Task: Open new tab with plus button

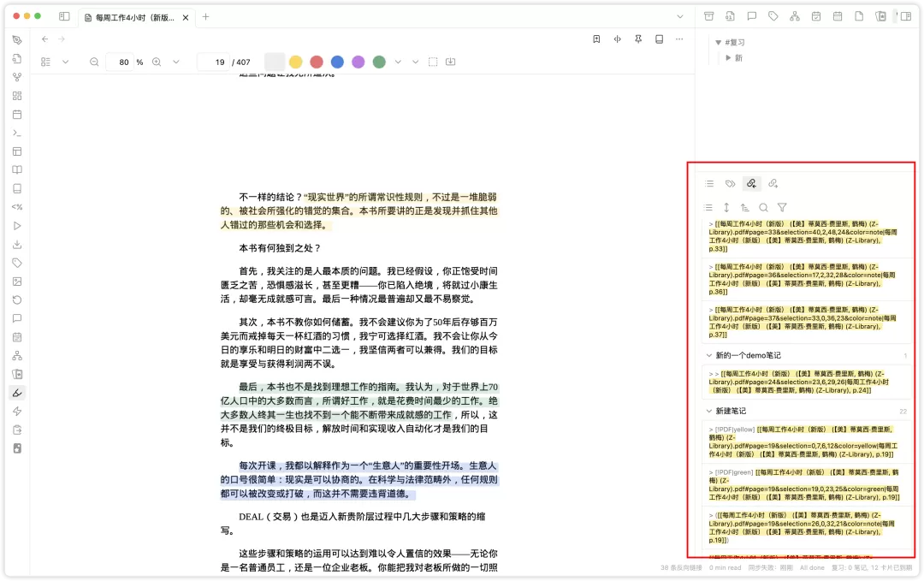Action: (205, 16)
